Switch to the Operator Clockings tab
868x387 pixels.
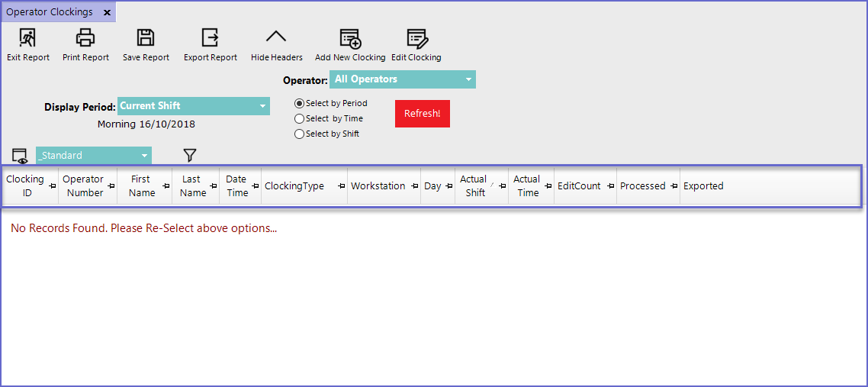click(x=50, y=12)
